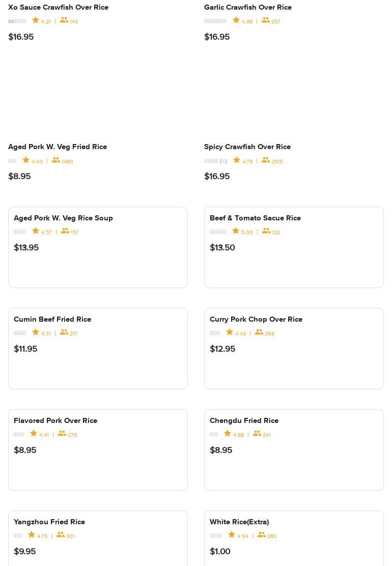This screenshot has height=566, width=392.
Task: Click star icon on Beef & Tomato rice
Action: click(x=236, y=231)
